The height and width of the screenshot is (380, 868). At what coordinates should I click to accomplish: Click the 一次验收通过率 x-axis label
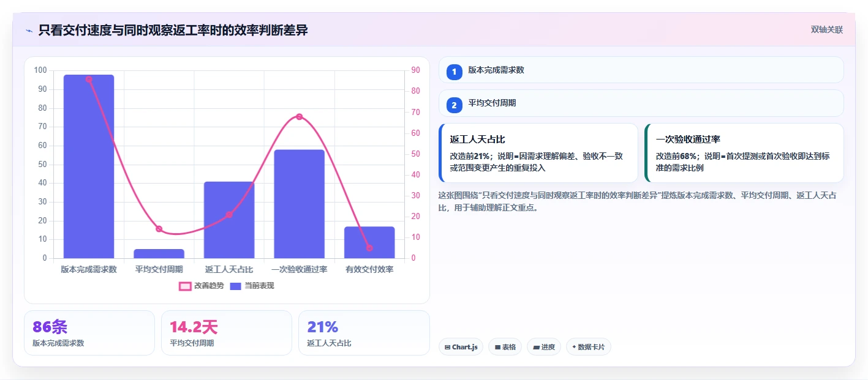tap(299, 269)
